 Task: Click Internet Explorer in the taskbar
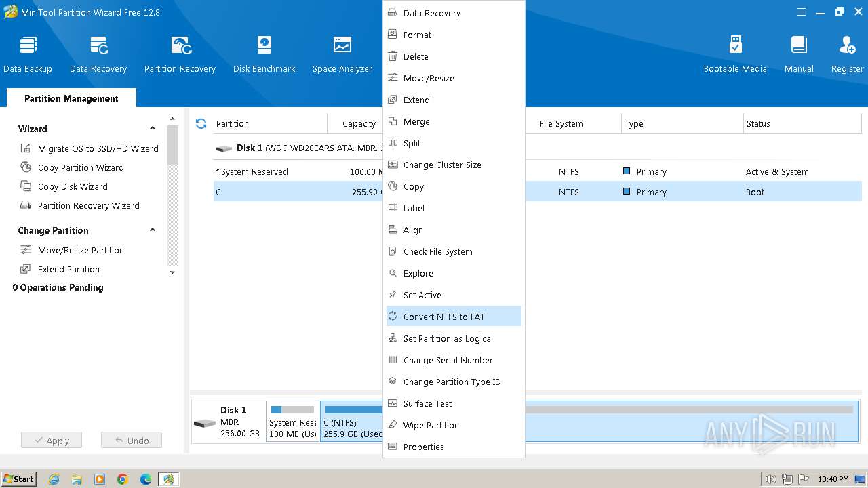(x=54, y=479)
